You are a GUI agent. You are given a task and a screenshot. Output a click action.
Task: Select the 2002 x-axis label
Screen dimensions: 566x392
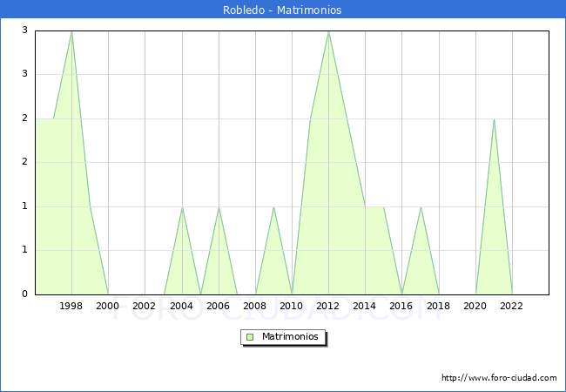tap(145, 306)
